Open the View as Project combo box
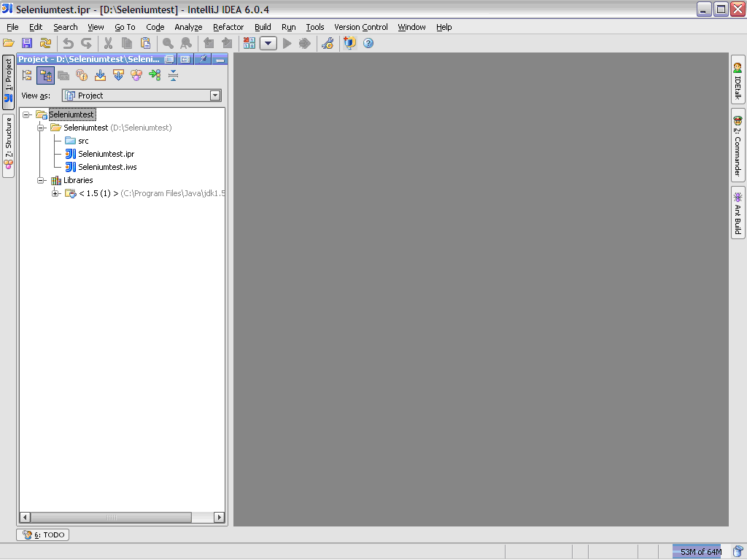 (142, 96)
